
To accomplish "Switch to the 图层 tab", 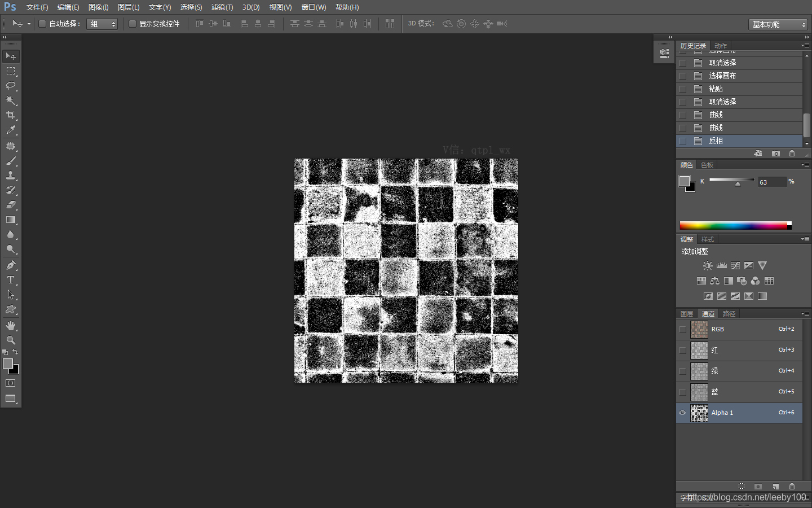I will pos(687,314).
